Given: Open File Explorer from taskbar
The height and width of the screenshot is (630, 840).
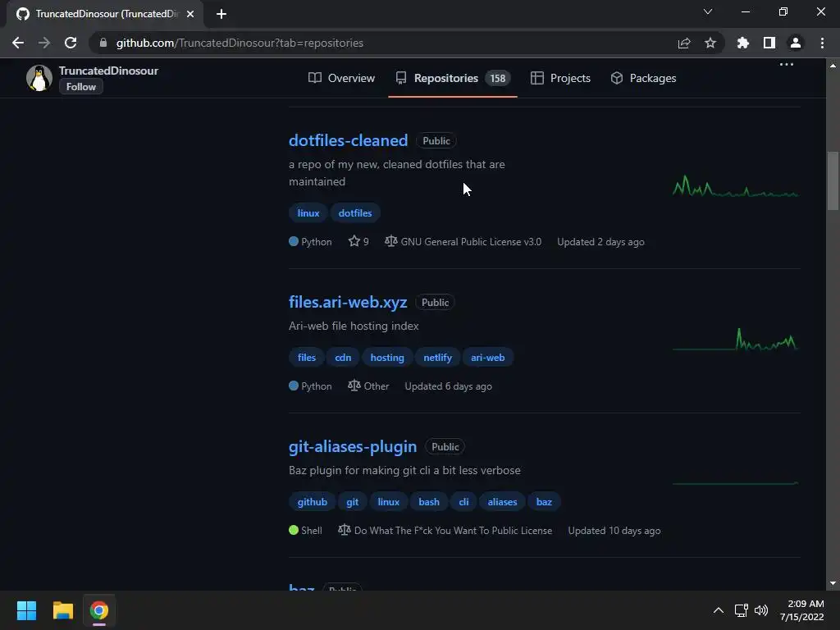Looking at the screenshot, I should (x=62, y=610).
